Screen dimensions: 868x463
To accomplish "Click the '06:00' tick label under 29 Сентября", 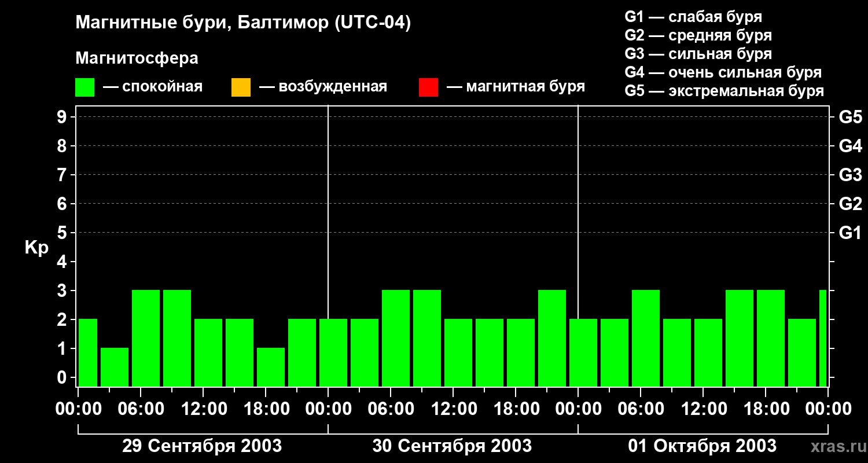I will tap(141, 409).
